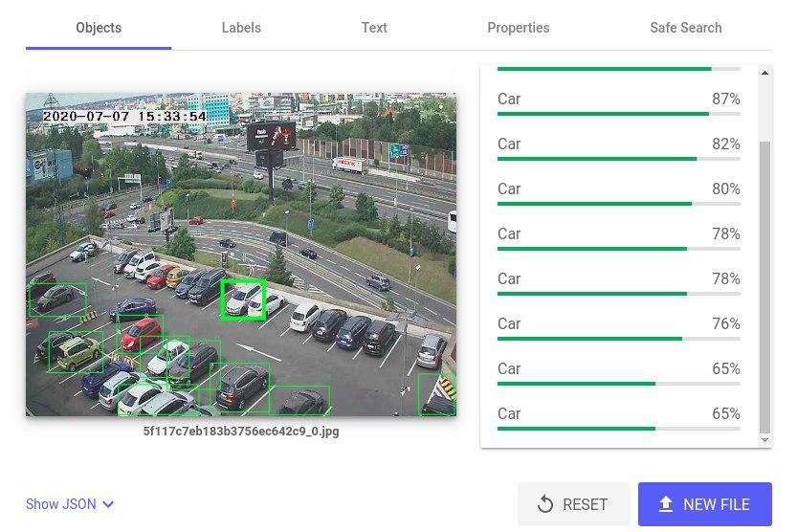
Task: Click the 2020-07-07 15:33:54 timestamp in image
Action: tap(124, 117)
